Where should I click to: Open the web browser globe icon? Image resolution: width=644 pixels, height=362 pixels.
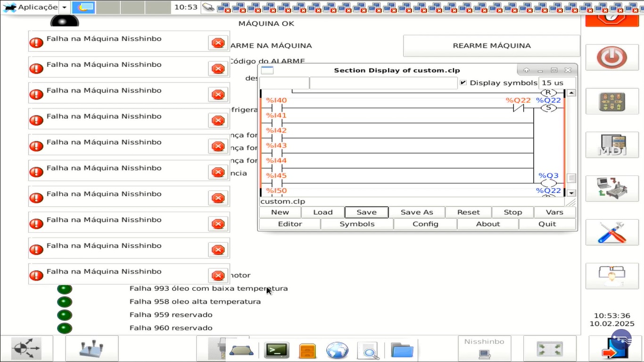click(337, 350)
